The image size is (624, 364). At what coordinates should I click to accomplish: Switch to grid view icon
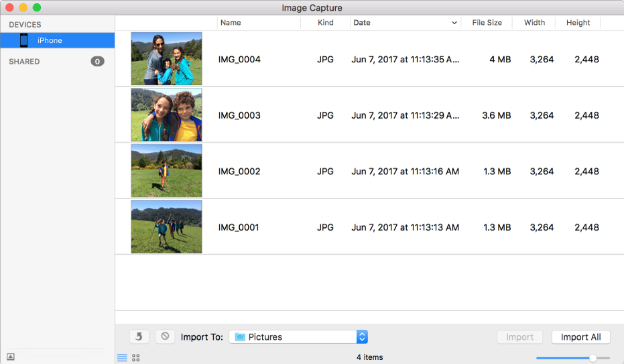[136, 358]
